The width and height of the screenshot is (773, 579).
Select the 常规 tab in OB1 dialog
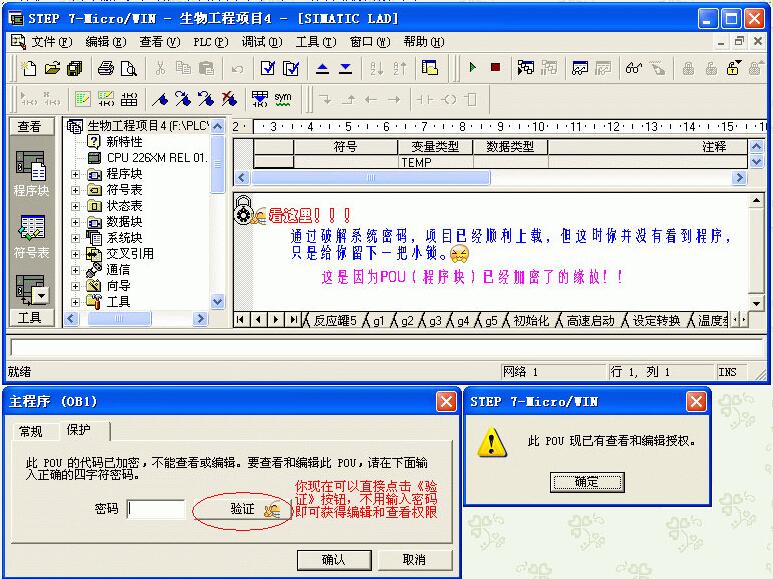[x=31, y=432]
